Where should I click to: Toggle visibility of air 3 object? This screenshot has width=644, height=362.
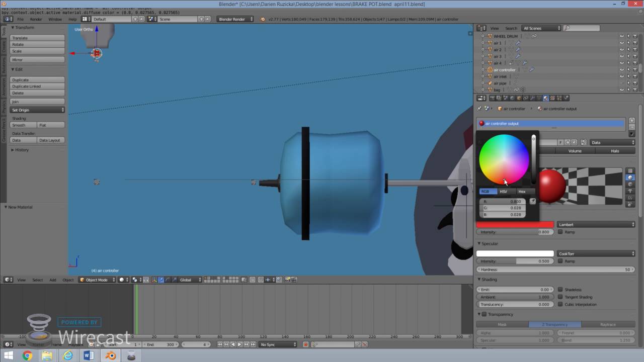(x=622, y=56)
